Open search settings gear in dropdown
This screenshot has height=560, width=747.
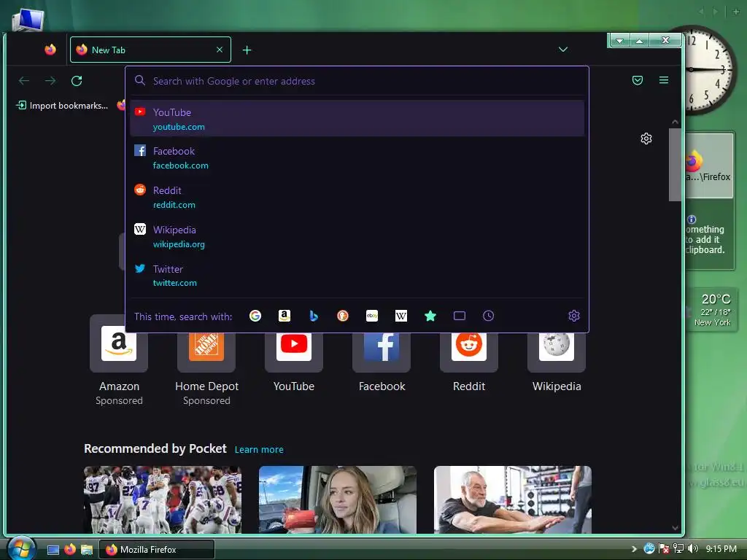[x=574, y=316]
